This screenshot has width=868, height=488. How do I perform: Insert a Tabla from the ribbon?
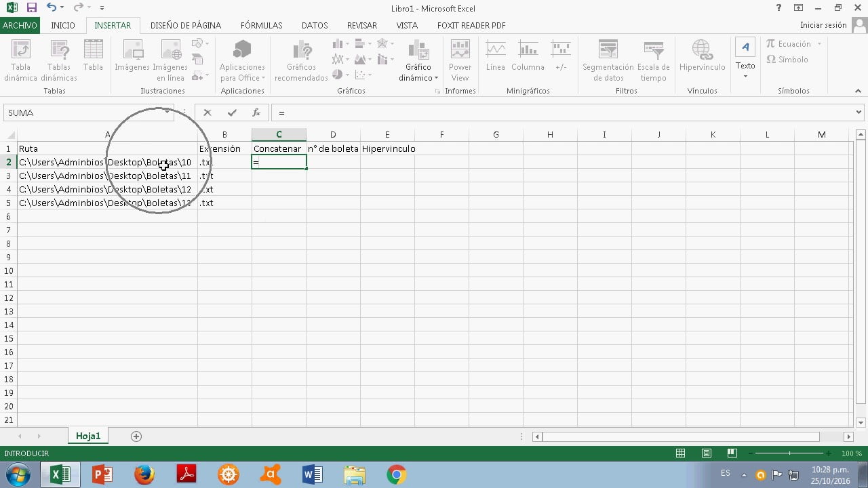tap(93, 56)
